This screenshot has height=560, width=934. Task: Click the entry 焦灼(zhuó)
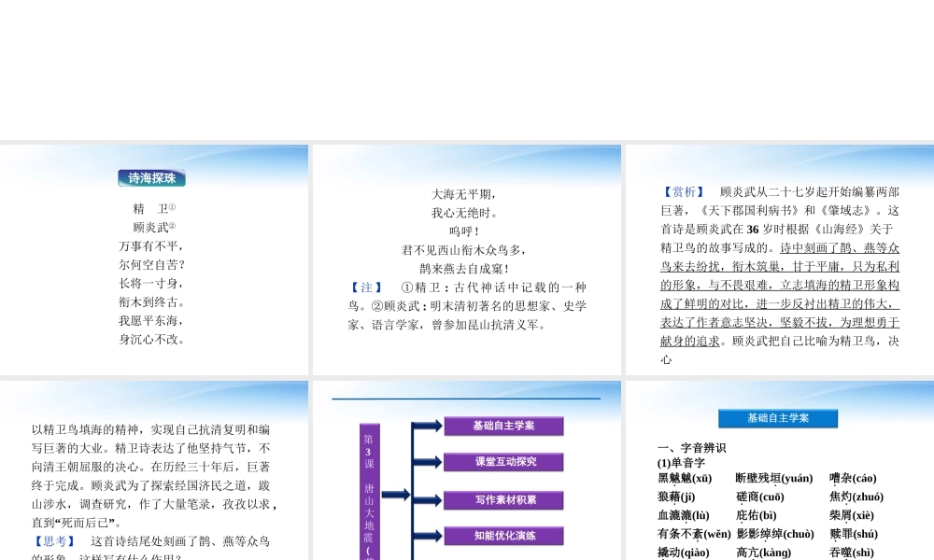pos(856,497)
